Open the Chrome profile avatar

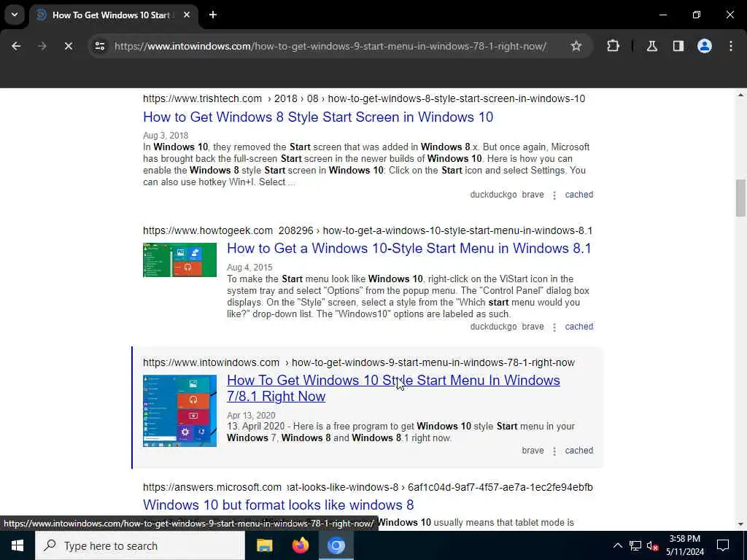tap(704, 46)
